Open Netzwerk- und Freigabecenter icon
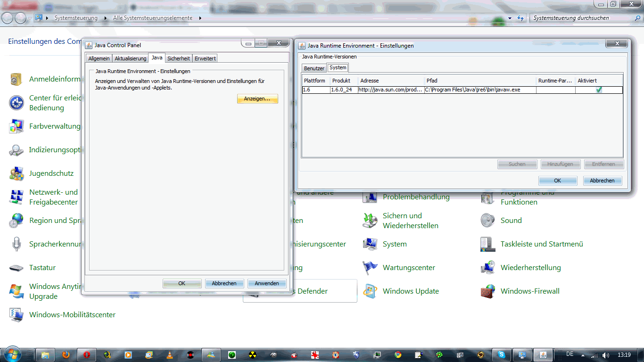This screenshot has height=362, width=644. pos(17,197)
